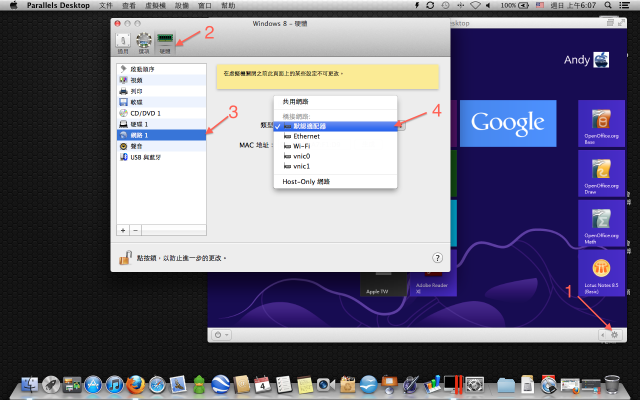Select the Hardware tab with memory chip icon
This screenshot has width=640, height=400.
click(165, 43)
